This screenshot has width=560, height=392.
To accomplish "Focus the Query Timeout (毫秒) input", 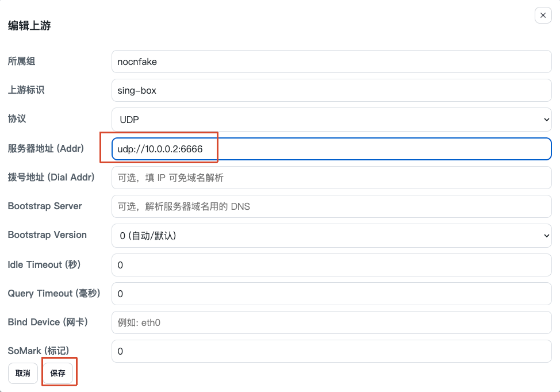I will click(331, 294).
